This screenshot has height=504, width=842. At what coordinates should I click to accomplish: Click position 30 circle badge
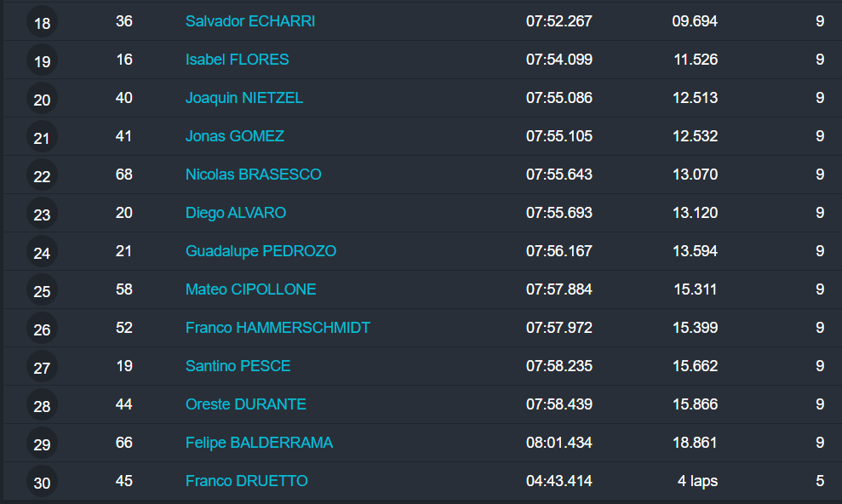(42, 483)
